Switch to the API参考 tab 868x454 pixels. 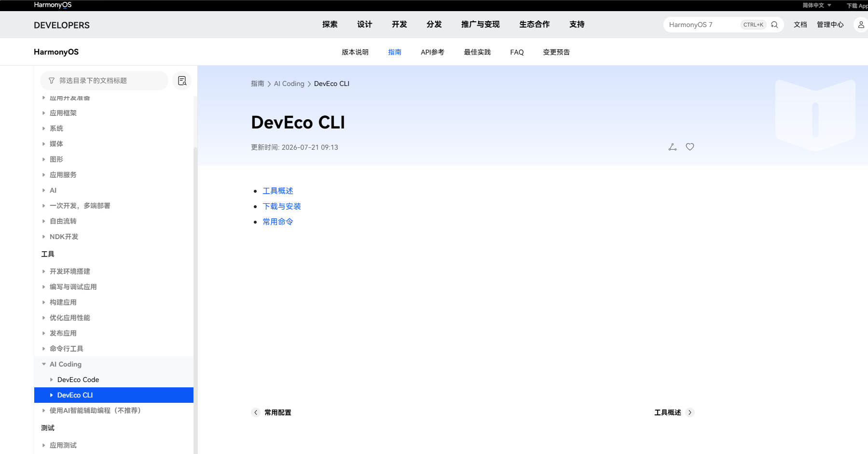point(432,52)
